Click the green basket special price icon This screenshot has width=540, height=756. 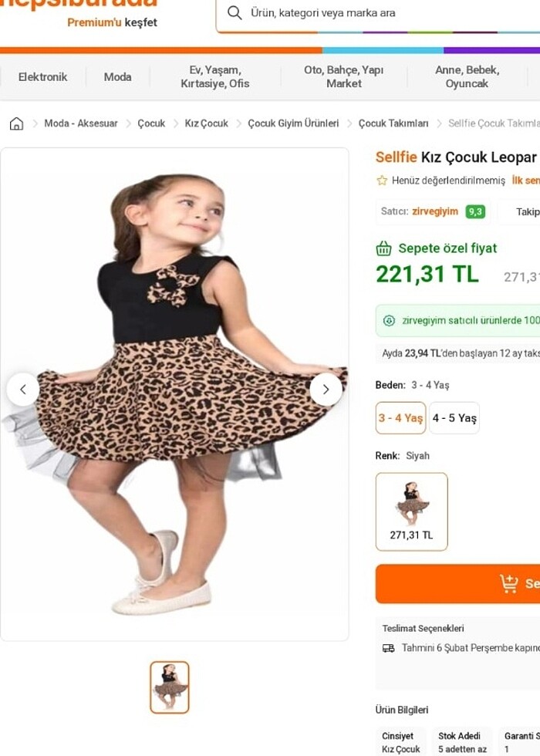pyautogui.click(x=383, y=248)
